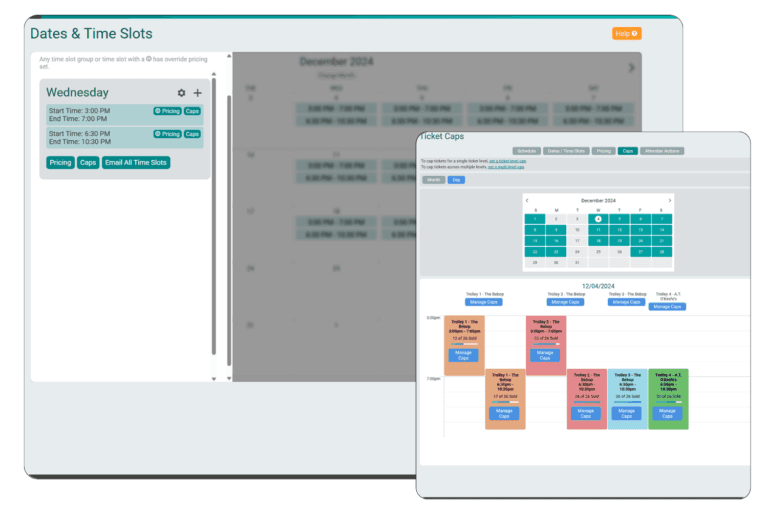Switch caps view to Day
This screenshot has height=512, width=768.
456,180
